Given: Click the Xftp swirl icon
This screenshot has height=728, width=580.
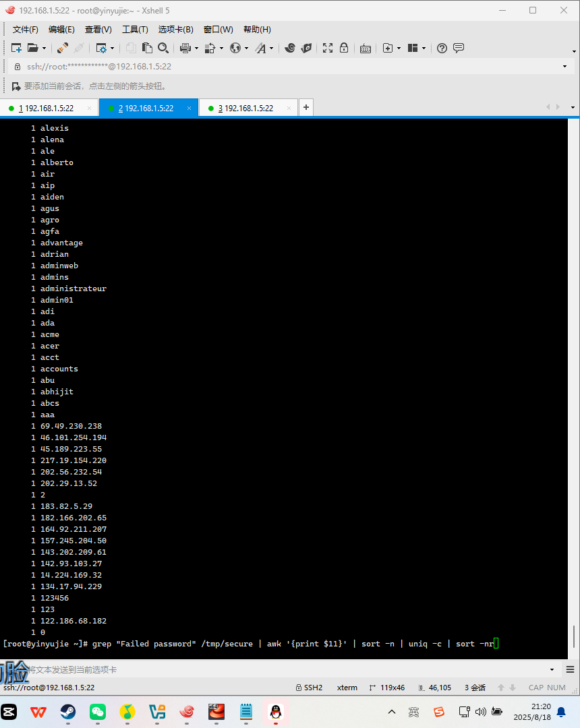Looking at the screenshot, I should pyautogui.click(x=290, y=48).
